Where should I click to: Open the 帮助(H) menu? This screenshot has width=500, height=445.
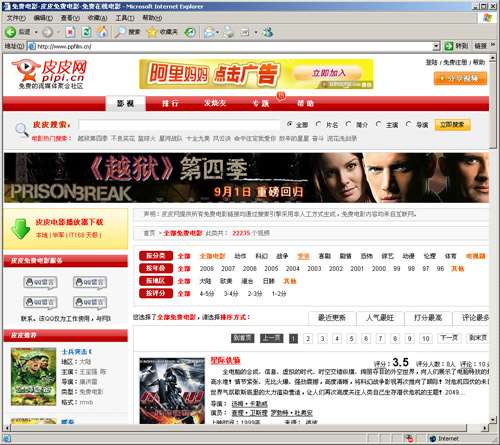coord(152,18)
